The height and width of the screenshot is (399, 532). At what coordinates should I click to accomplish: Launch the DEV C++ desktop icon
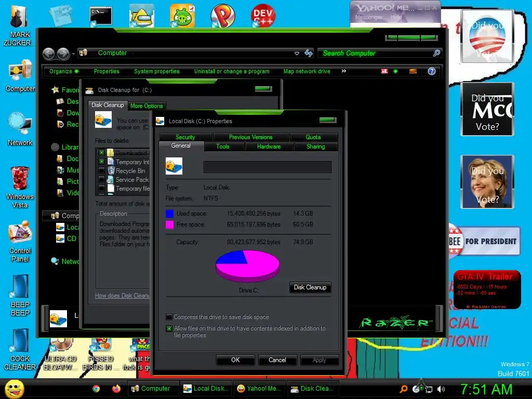(263, 16)
